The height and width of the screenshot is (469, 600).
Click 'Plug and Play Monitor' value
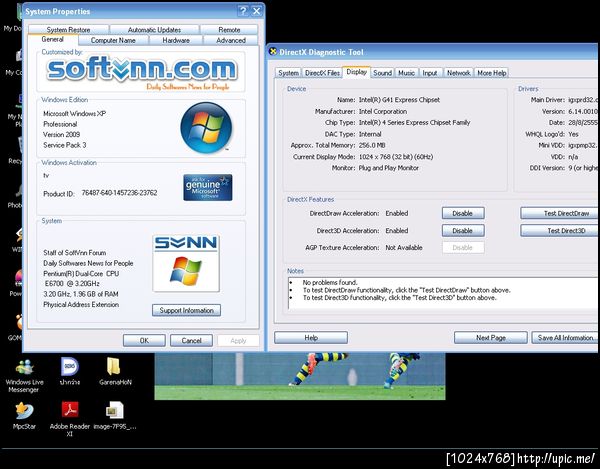(388, 168)
